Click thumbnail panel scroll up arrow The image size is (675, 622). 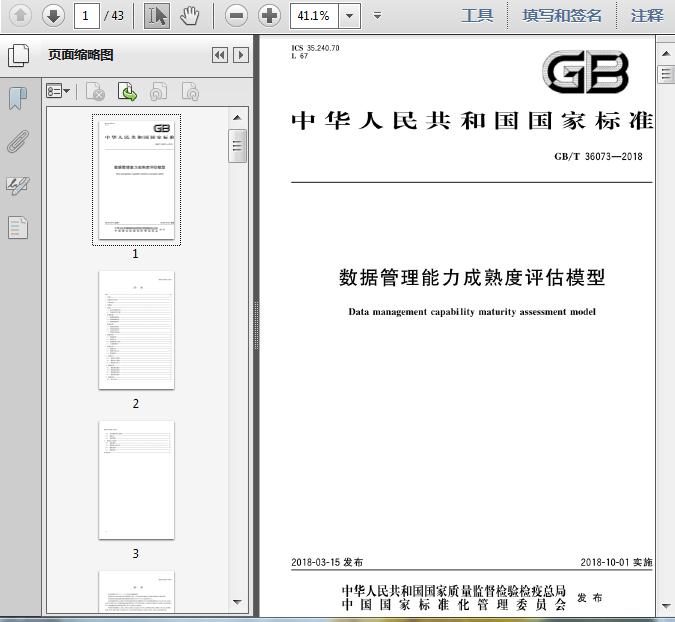(237, 118)
